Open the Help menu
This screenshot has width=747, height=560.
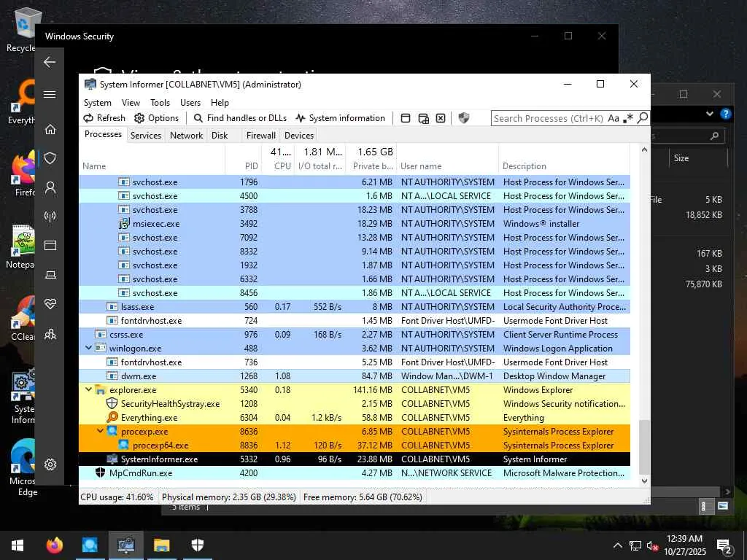pos(220,103)
